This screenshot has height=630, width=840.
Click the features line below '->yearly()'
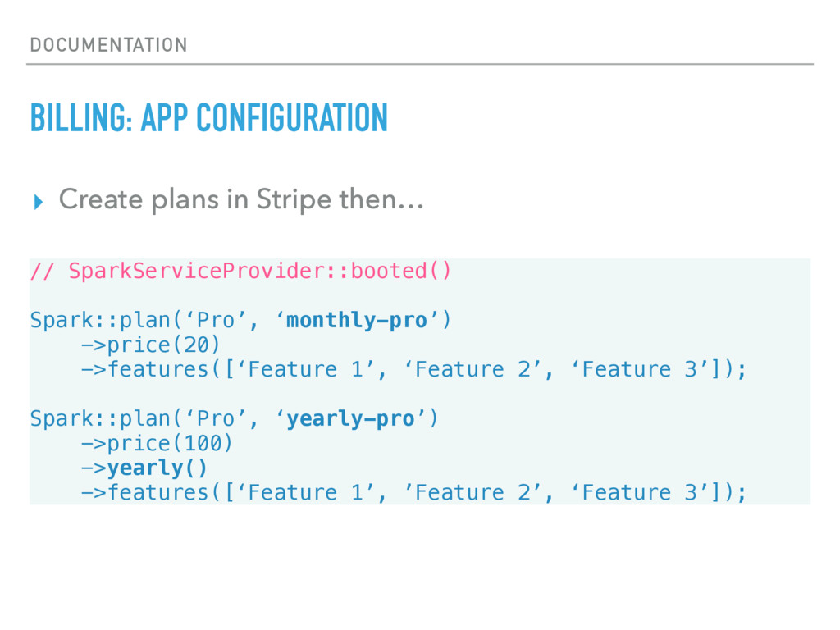point(413,492)
